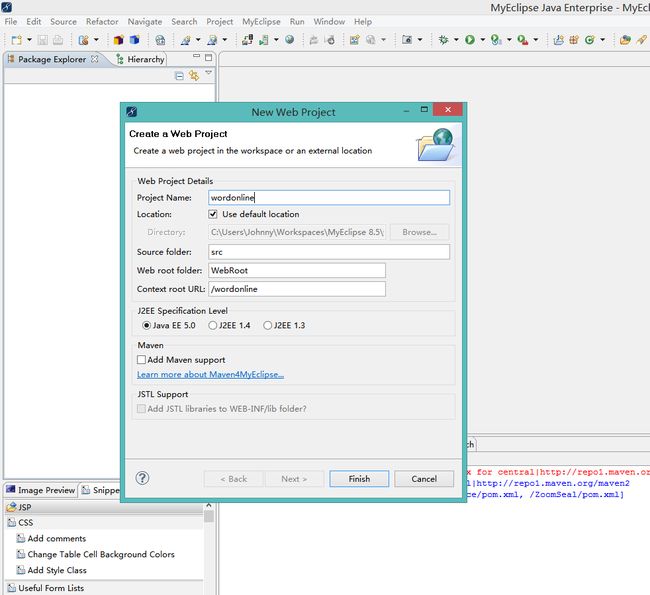650x595 pixels.
Task: Click the New Java Class green C icon
Action: (x=589, y=40)
